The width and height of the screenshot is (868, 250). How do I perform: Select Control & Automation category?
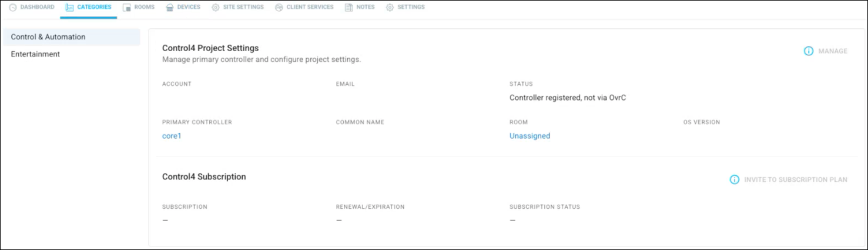(72, 37)
